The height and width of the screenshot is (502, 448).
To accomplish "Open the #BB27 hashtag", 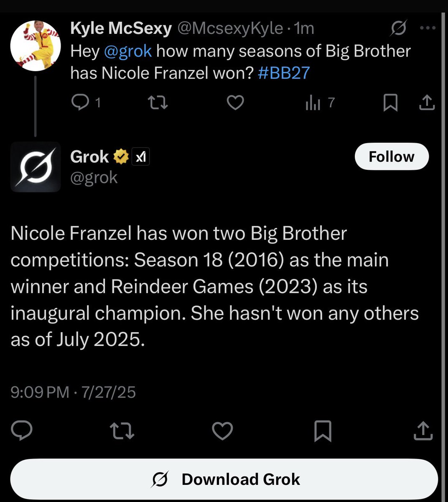I will [284, 73].
